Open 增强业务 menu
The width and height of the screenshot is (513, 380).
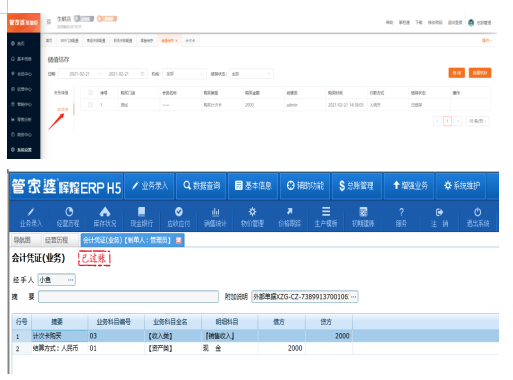click(409, 186)
